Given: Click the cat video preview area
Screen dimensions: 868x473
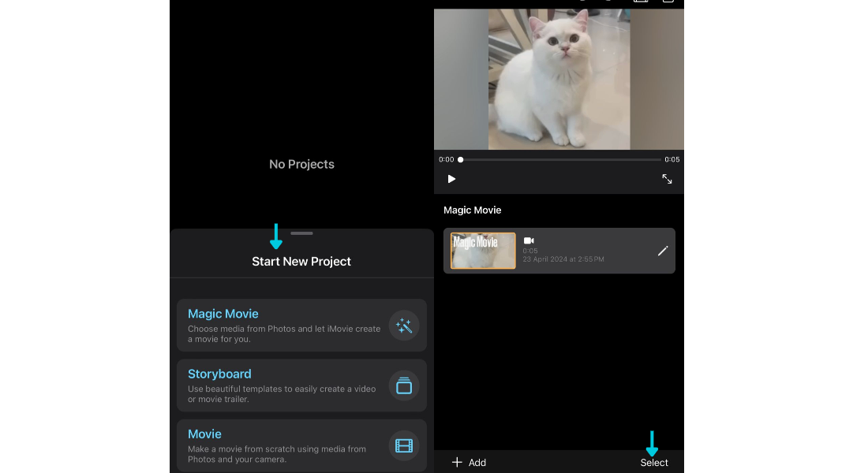Looking at the screenshot, I should coord(559,79).
